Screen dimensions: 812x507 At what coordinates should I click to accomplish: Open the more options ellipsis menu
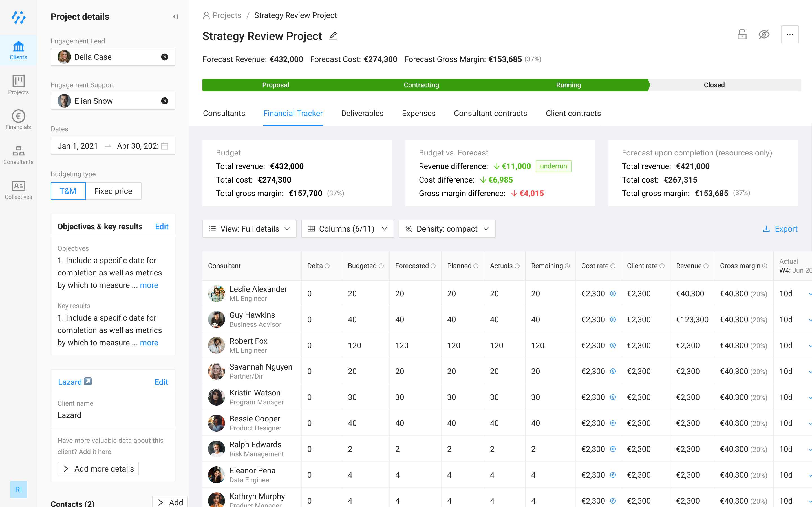[789, 35]
